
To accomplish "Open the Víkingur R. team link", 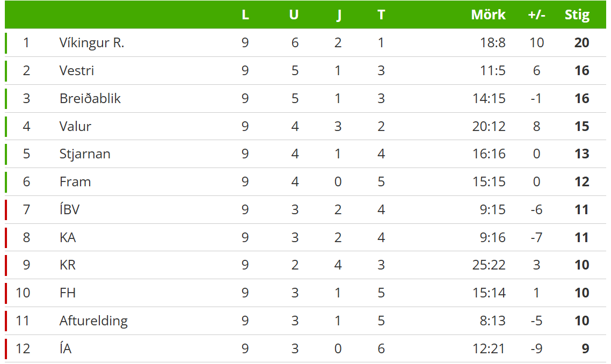I will [92, 43].
